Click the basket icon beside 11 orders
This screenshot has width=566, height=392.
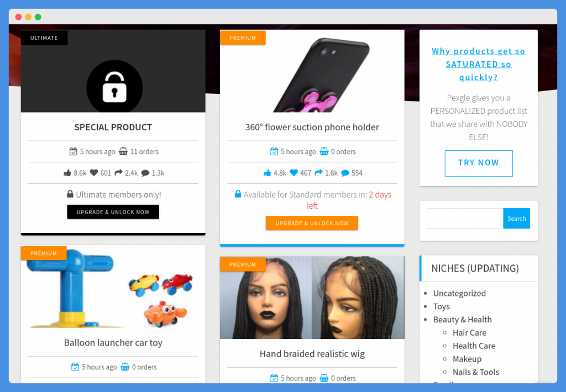(x=123, y=151)
